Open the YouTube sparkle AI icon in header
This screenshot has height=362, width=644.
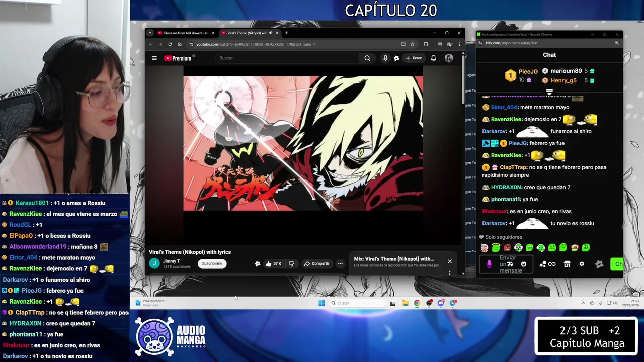point(396,58)
